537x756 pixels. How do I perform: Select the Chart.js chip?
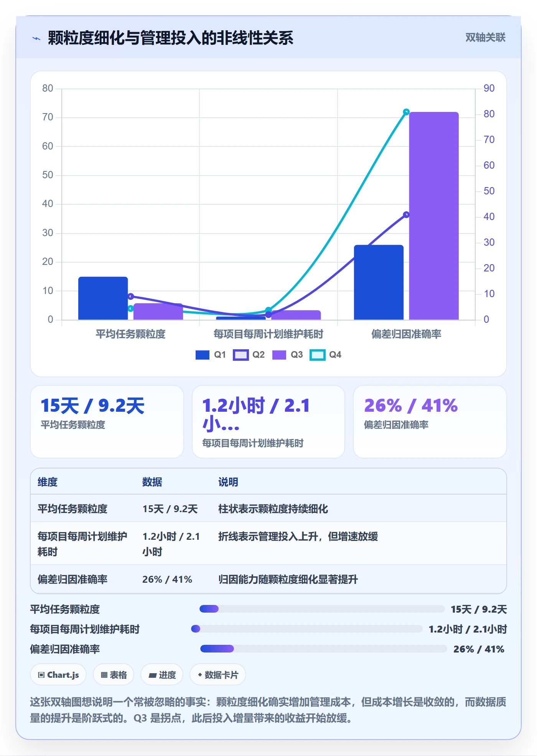[58, 675]
